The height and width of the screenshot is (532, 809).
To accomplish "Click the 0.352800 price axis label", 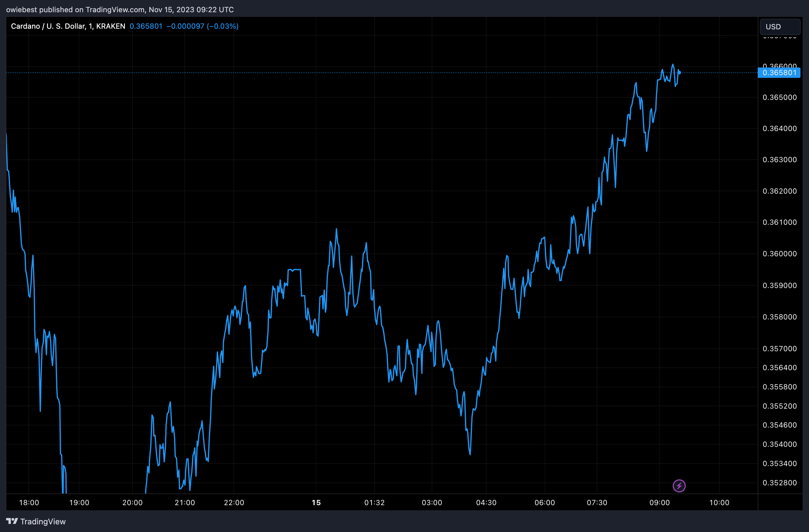I will click(x=779, y=483).
